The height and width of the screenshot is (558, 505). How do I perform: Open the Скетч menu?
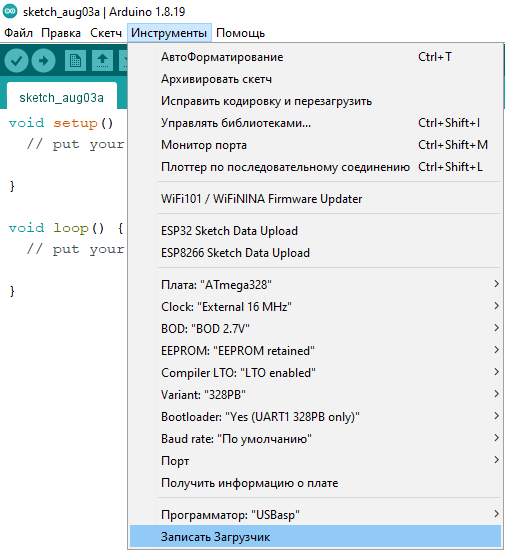point(106,33)
